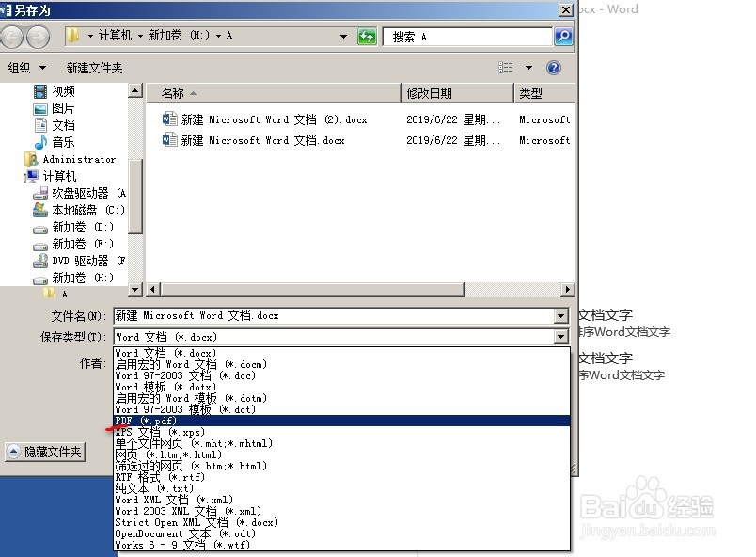Click the green refresh icon
Viewport: 756px width, 557px height.
point(367,36)
